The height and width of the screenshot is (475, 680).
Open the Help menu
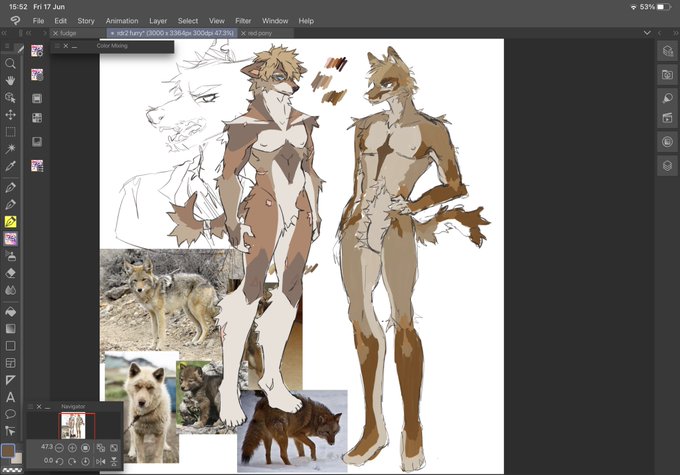tap(306, 21)
